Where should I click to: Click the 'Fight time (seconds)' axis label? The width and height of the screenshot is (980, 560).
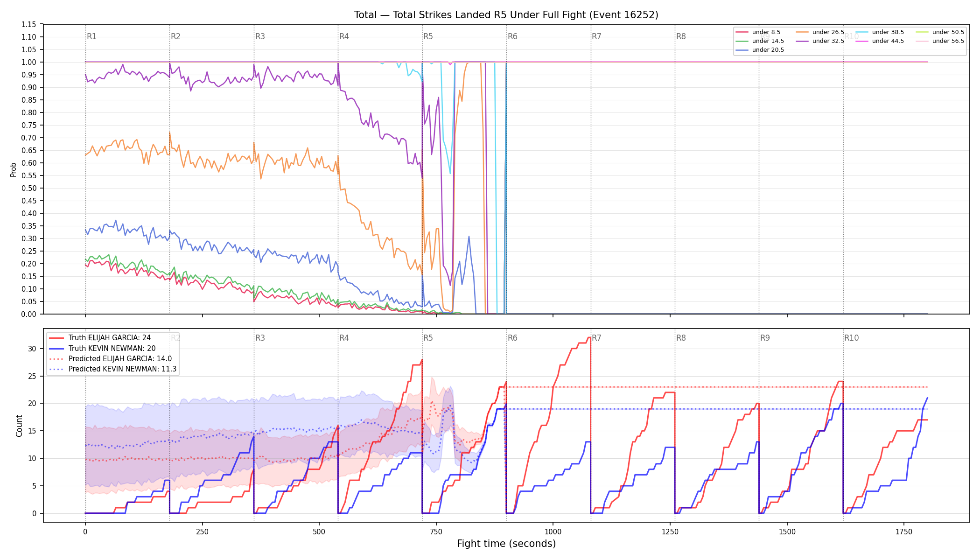pyautogui.click(x=506, y=544)
